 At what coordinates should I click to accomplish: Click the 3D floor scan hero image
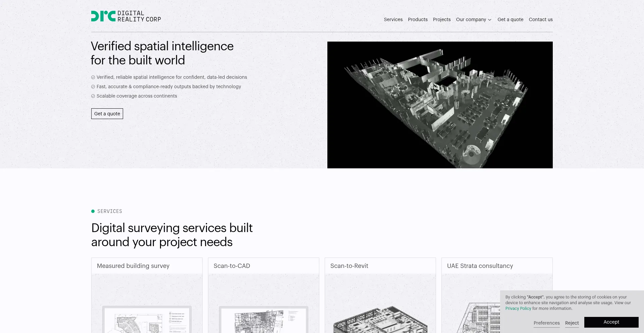[x=440, y=105]
